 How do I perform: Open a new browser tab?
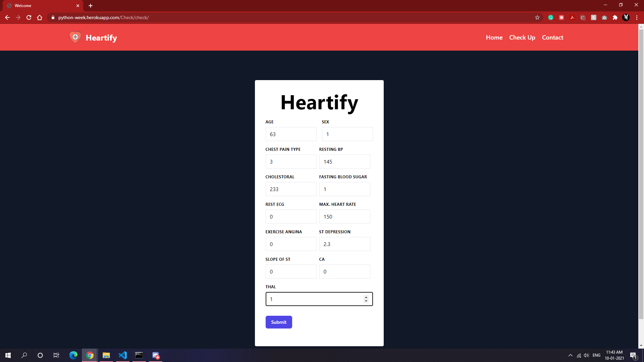point(91,6)
